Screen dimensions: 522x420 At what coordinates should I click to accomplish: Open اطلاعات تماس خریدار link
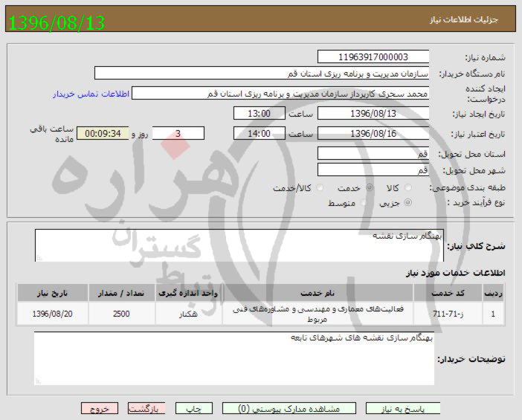tap(91, 94)
